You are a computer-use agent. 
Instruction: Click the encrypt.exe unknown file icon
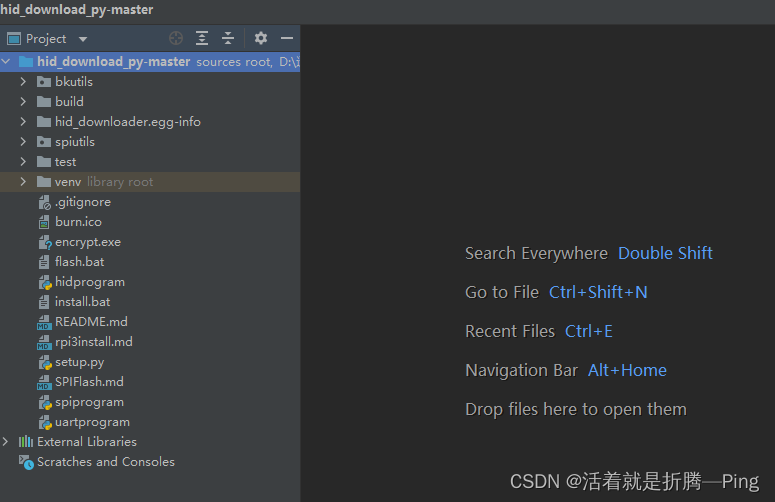[x=45, y=242]
